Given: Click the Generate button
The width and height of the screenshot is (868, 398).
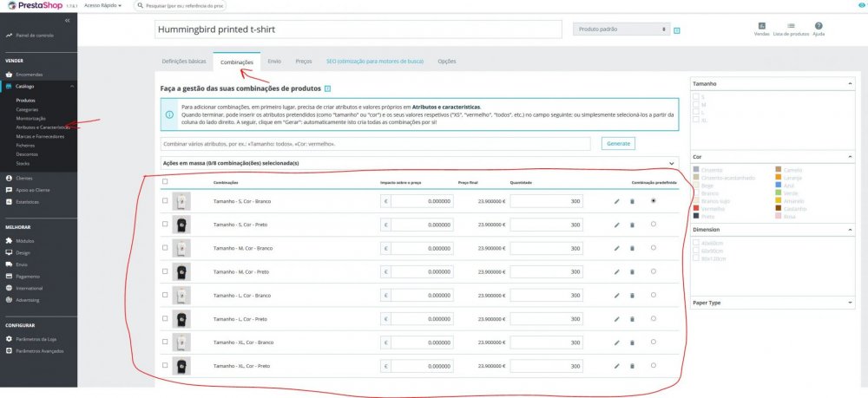Looking at the screenshot, I should pyautogui.click(x=618, y=143).
